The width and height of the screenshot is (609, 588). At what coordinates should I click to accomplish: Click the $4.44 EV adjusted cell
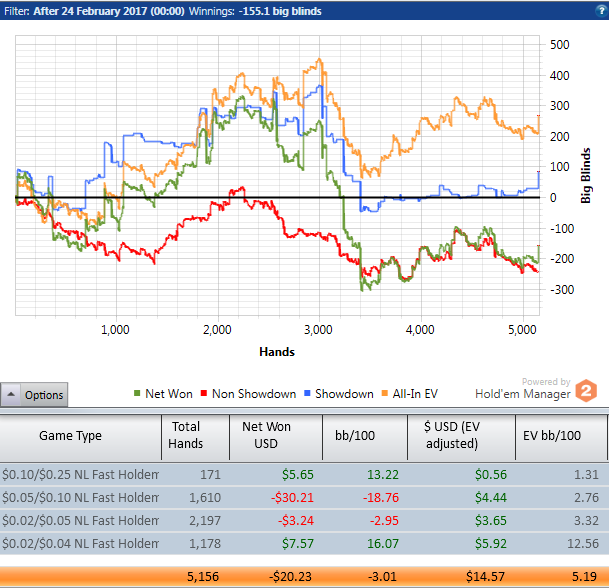pyautogui.click(x=491, y=498)
